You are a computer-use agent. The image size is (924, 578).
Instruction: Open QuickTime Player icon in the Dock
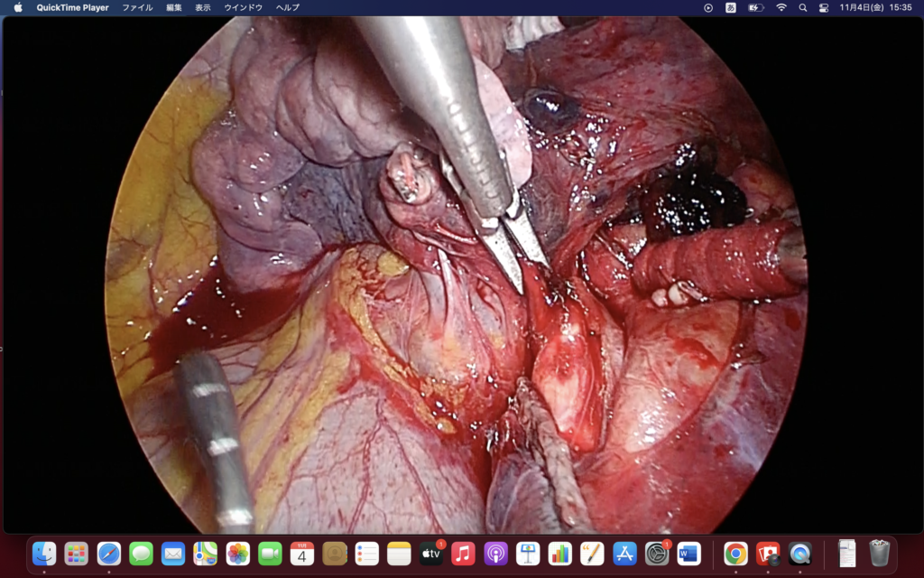(x=800, y=553)
